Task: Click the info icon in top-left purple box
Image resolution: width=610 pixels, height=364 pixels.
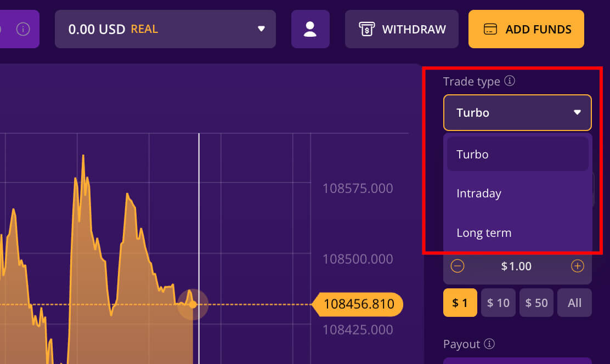Action: pyautogui.click(x=23, y=29)
